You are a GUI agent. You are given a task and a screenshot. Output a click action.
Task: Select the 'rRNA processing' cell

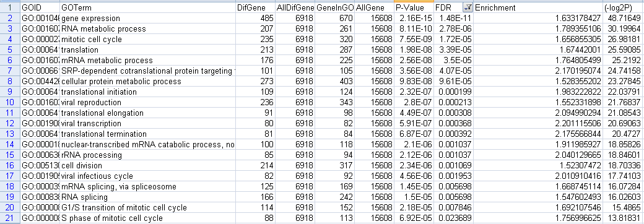[148, 155]
